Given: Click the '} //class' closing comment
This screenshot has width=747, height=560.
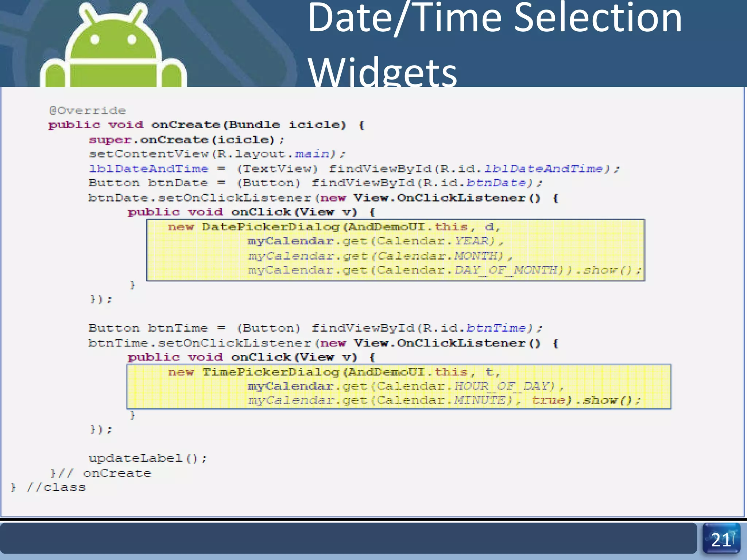Looking at the screenshot, I should [48, 487].
